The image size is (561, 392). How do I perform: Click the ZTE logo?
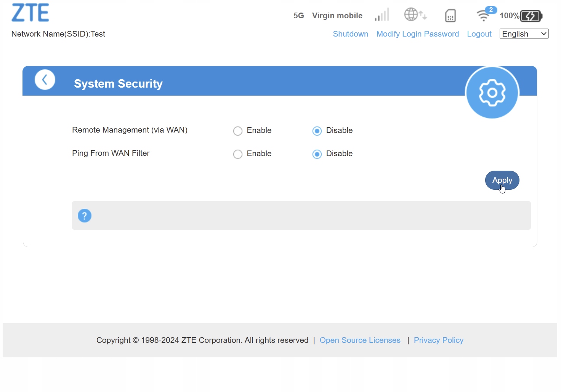coord(30,13)
